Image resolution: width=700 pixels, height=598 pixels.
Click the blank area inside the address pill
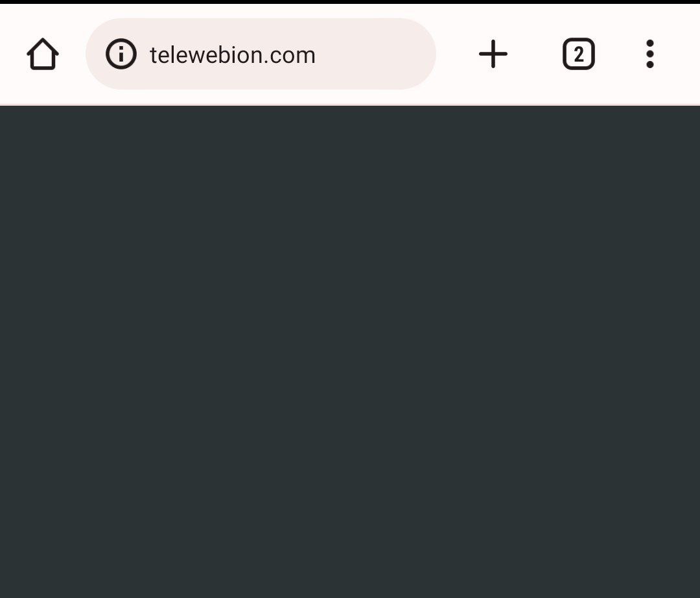[375, 54]
